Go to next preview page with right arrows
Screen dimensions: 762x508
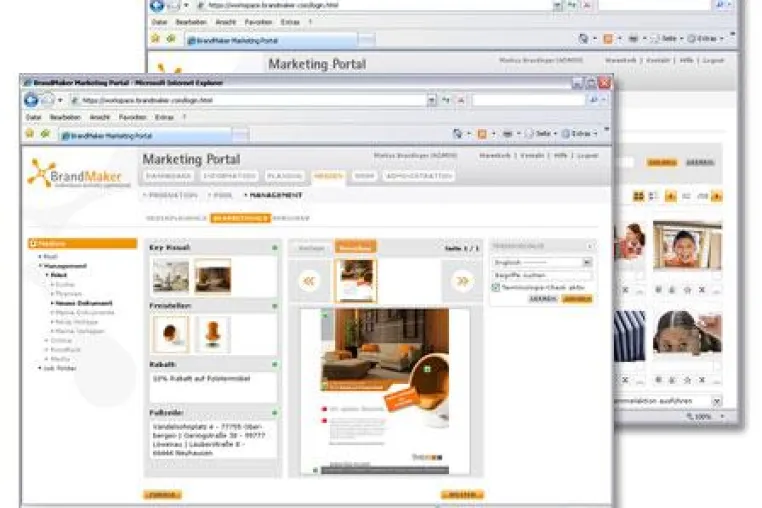pos(462,281)
